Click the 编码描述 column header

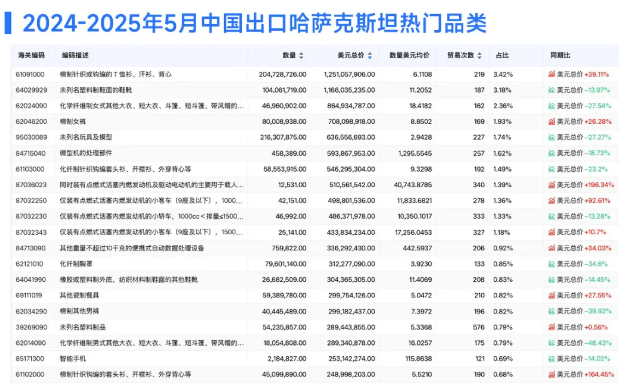[x=75, y=55]
